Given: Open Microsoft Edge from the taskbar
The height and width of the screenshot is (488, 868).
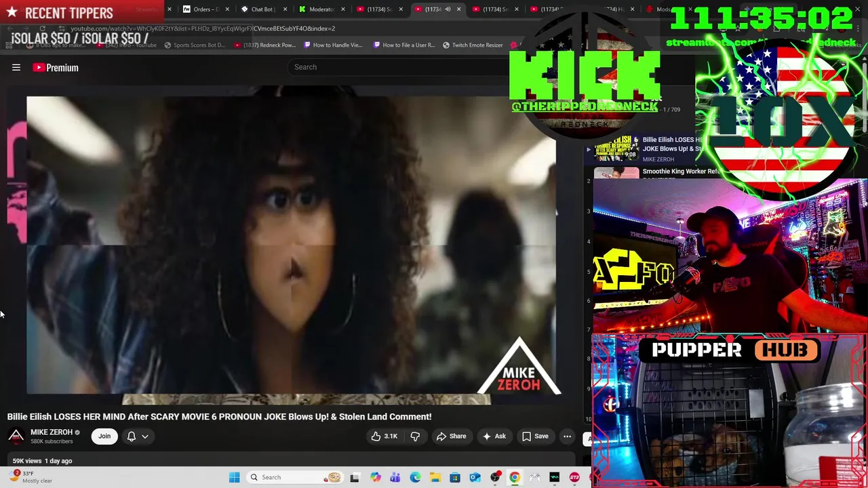Looking at the screenshot, I should click(x=415, y=477).
